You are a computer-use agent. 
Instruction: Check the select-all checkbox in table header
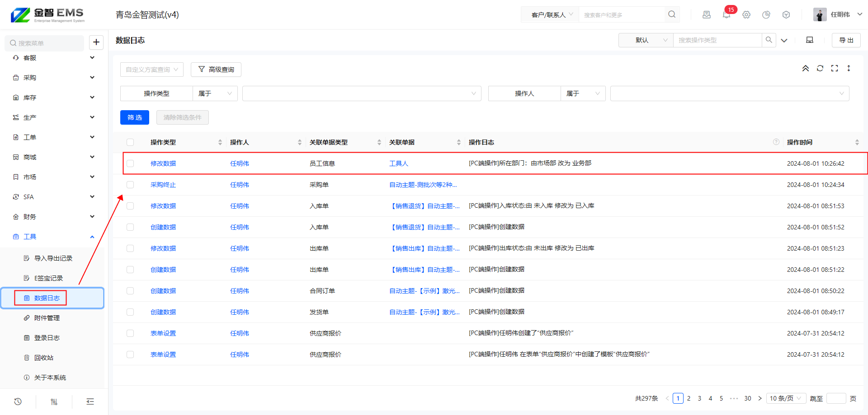[x=130, y=142]
